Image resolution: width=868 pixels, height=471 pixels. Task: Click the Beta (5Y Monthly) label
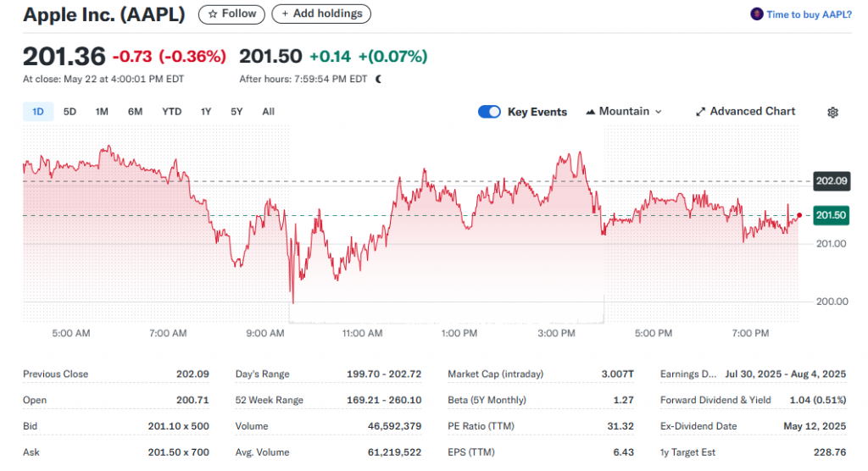[487, 400]
